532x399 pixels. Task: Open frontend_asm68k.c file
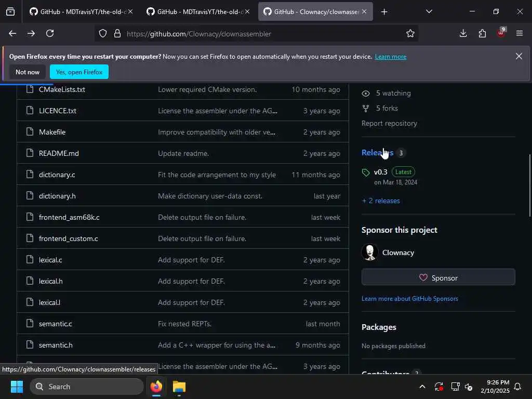[x=69, y=218]
